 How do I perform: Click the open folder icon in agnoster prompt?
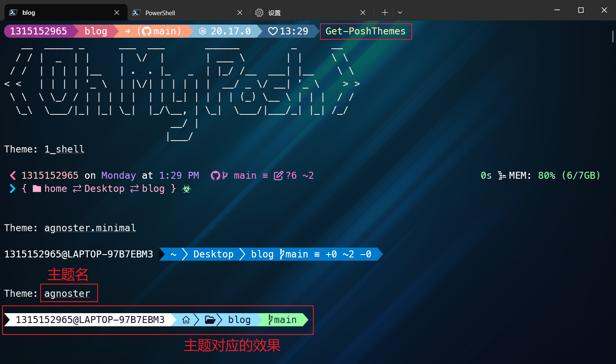pyautogui.click(x=210, y=320)
